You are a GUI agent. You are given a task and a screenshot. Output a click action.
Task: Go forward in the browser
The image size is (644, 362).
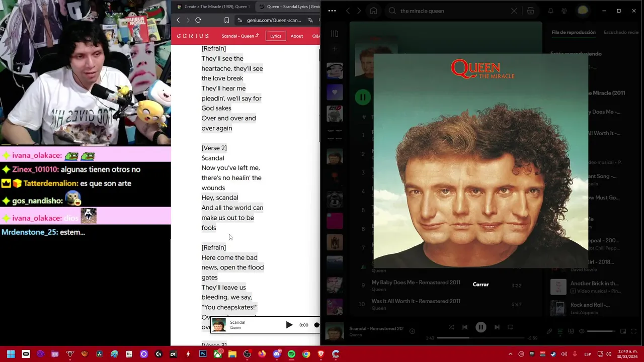tap(188, 20)
